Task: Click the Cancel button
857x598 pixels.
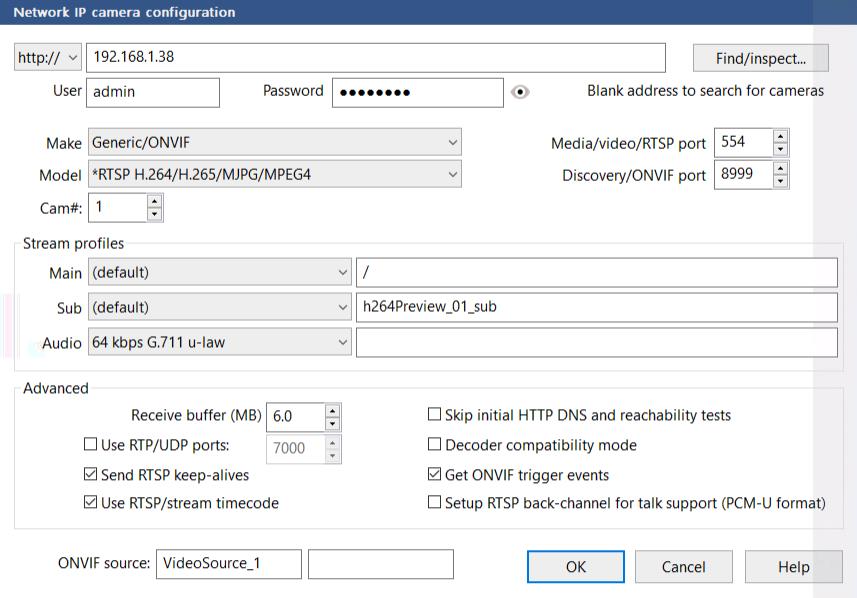Action: [x=683, y=567]
